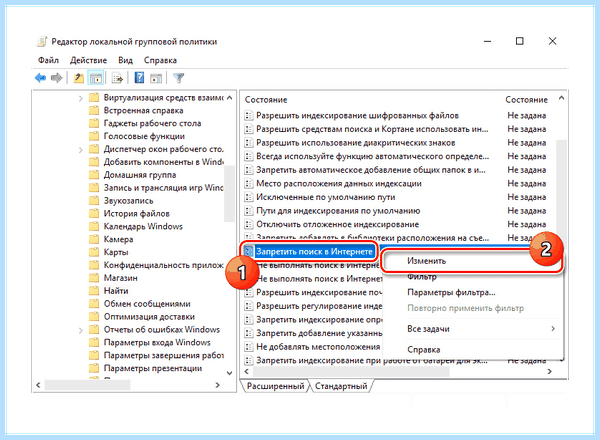Click the folder icon beside Встроенная справка
The width and height of the screenshot is (600, 440).
94,111
